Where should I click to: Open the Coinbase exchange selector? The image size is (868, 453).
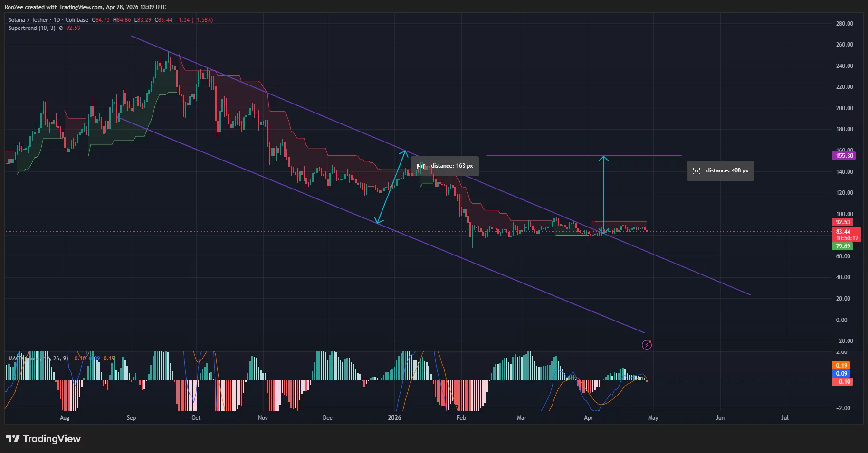pos(76,19)
